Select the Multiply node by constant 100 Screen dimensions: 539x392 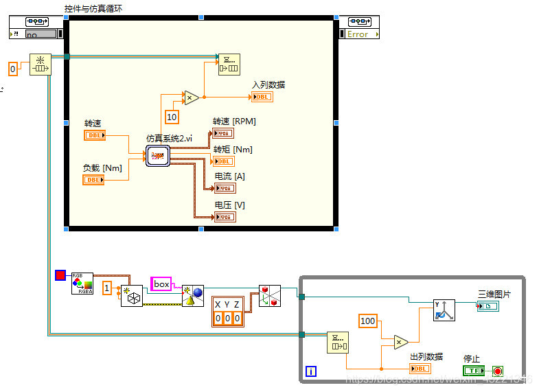pyautogui.click(x=401, y=342)
